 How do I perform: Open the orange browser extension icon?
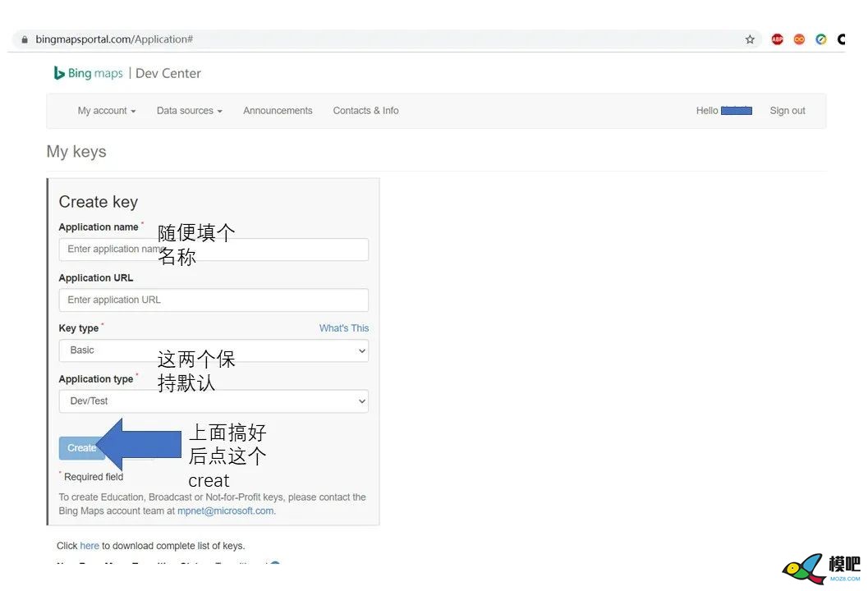[799, 39]
